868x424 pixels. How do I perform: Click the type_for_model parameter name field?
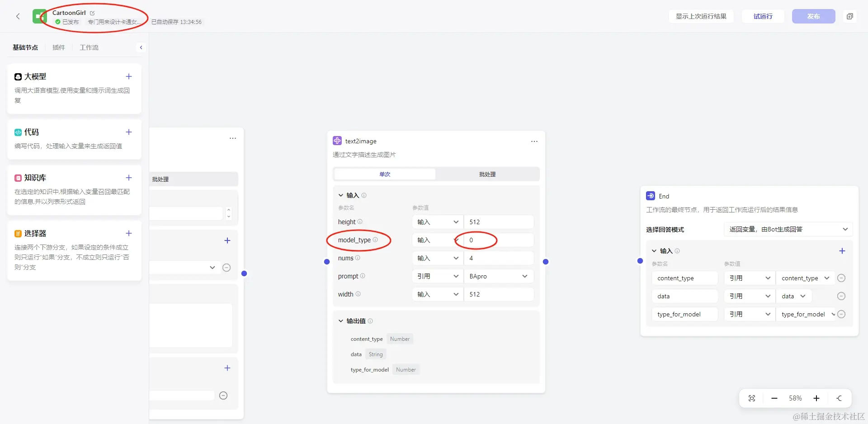684,314
